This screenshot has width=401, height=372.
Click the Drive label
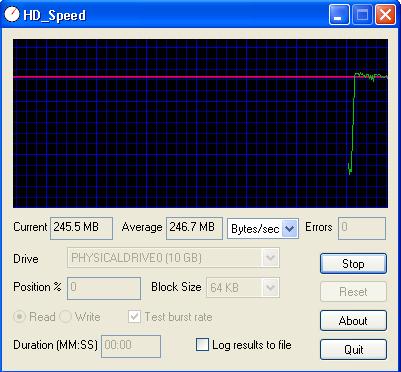coord(26,259)
